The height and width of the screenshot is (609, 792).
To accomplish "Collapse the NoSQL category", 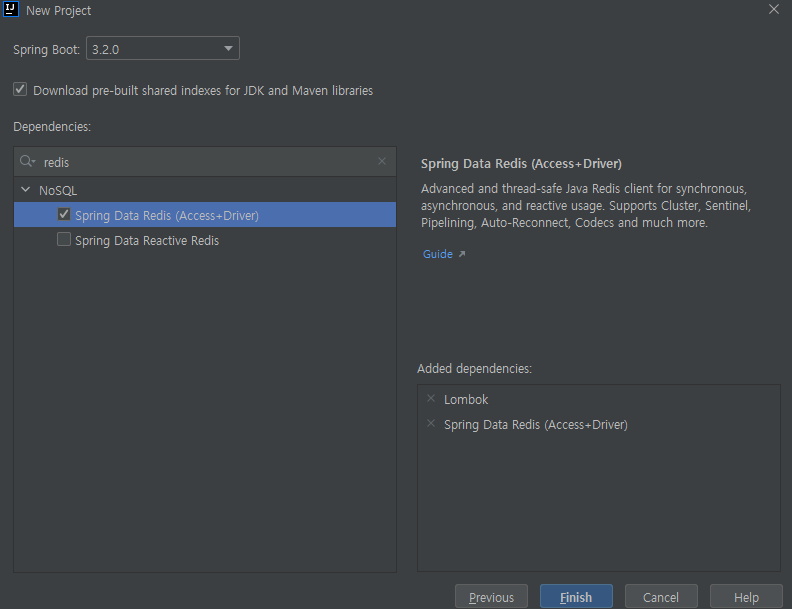I will [x=25, y=190].
